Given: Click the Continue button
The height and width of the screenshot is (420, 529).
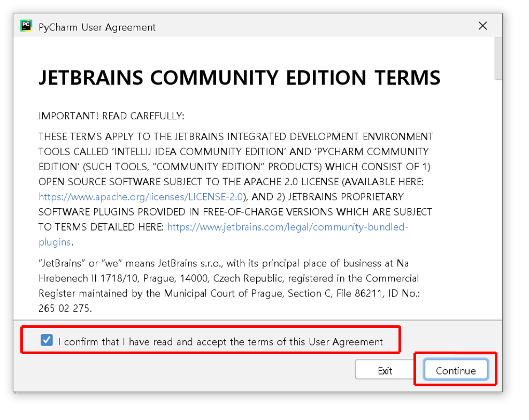Looking at the screenshot, I should click(x=455, y=370).
